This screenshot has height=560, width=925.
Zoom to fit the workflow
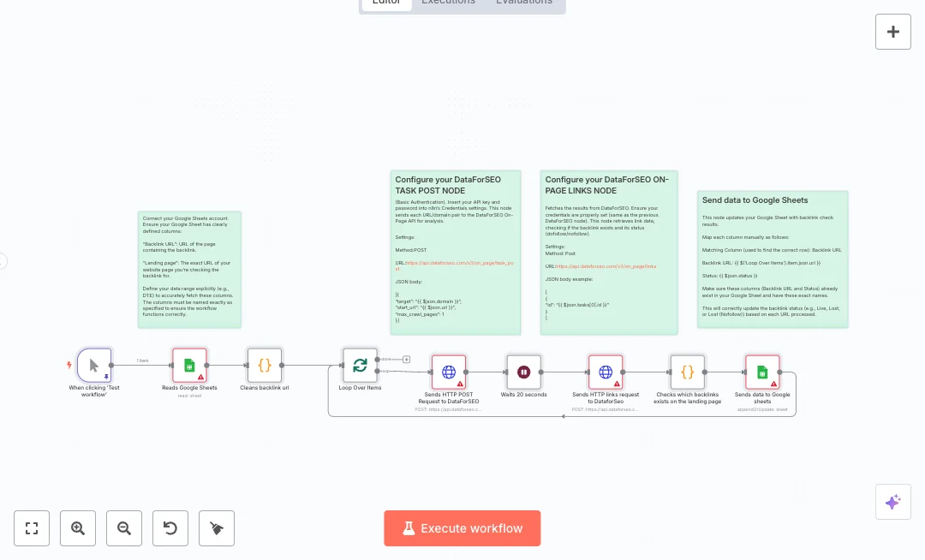pyautogui.click(x=32, y=528)
